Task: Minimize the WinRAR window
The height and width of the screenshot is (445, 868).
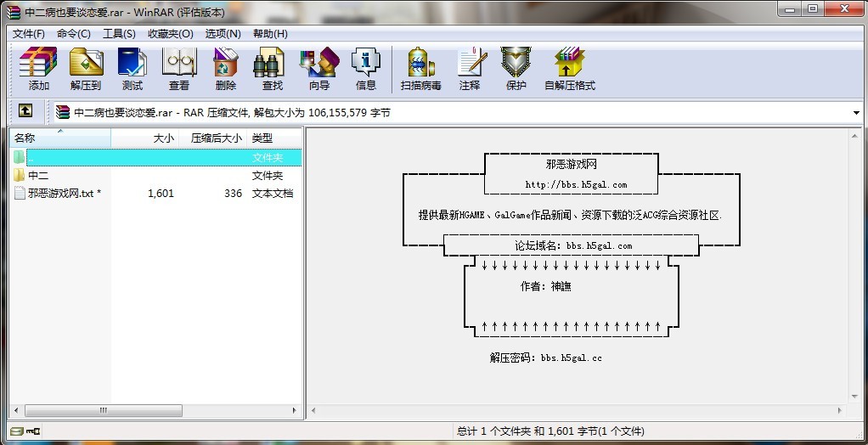Action: 790,8
